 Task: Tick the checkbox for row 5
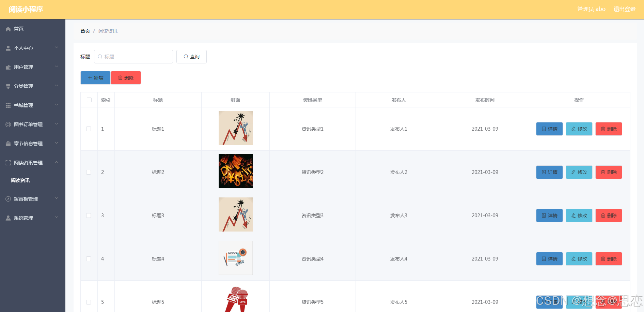89,302
